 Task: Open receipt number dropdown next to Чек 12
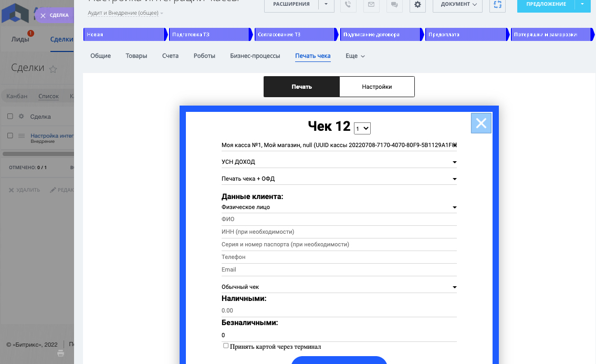pos(362,129)
